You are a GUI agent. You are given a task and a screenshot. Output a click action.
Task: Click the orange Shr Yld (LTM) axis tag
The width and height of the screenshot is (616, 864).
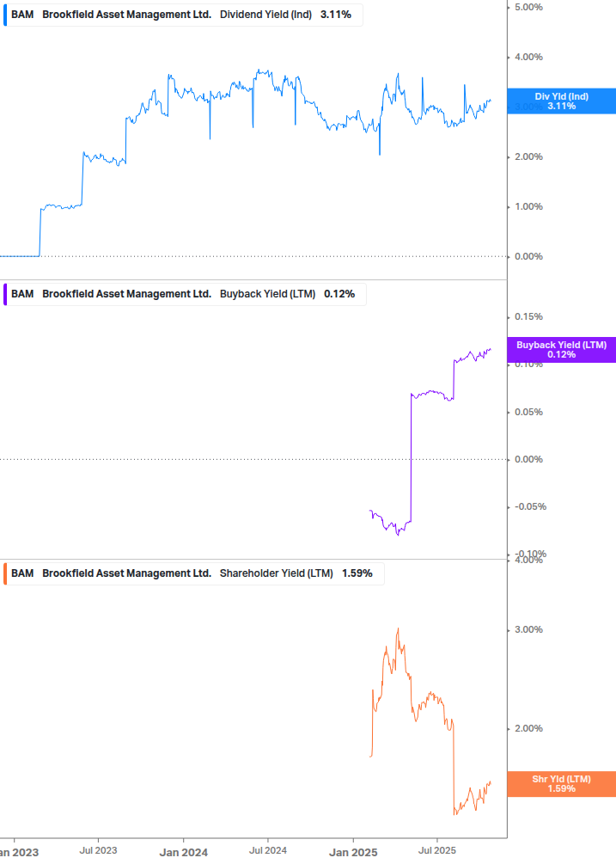click(x=561, y=783)
